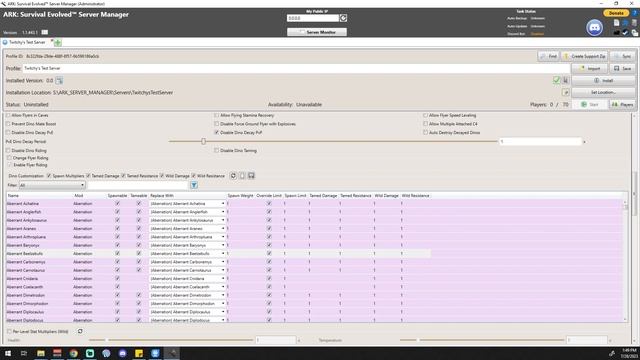This screenshot has height=360, width=640.
Task: Click the paste icon in Dino Customization
Action: [x=242, y=176]
